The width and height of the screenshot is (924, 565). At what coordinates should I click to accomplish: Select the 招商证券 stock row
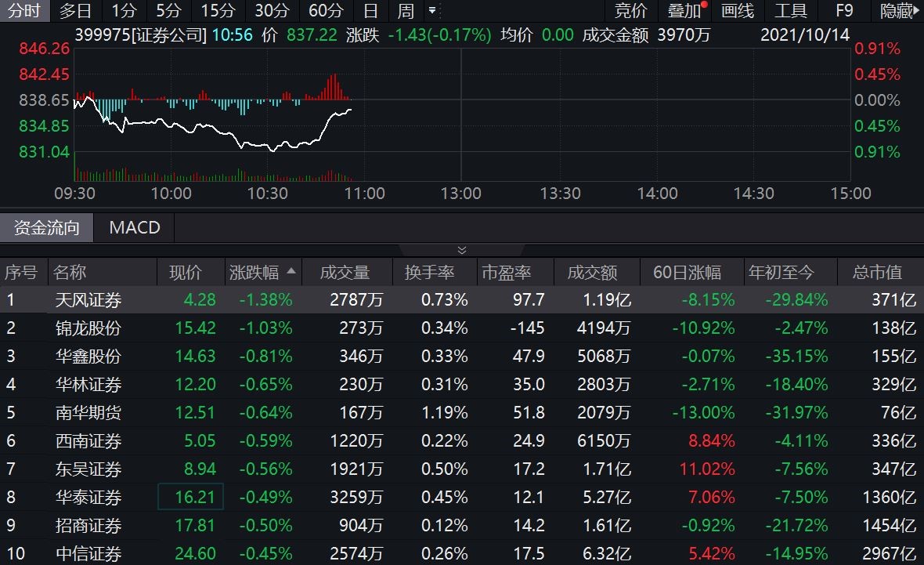tap(462, 526)
